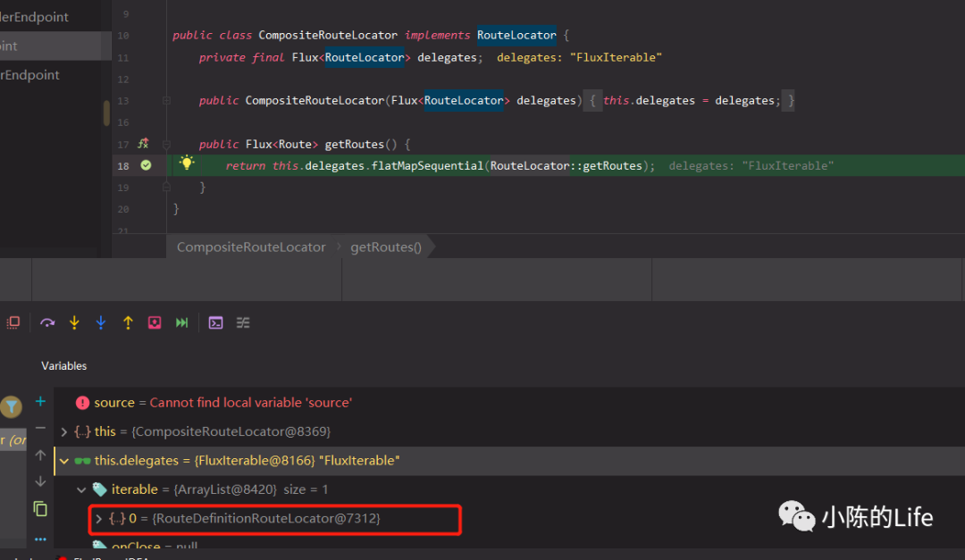Click the Duplicate Watch copy icon
The image size is (965, 560).
(x=40, y=509)
